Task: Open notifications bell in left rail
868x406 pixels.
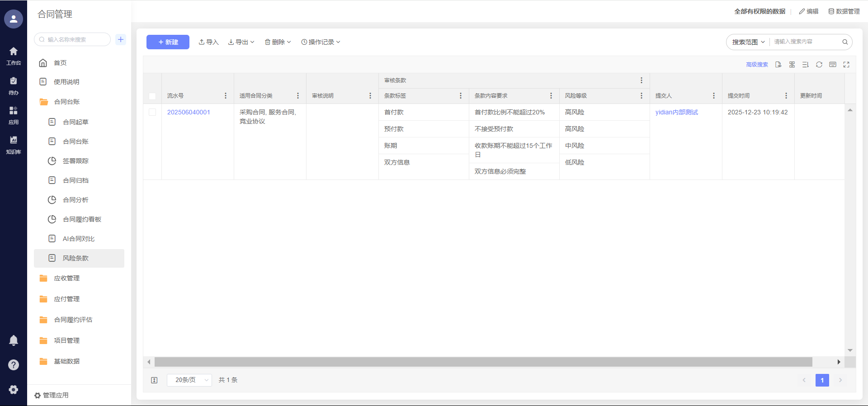Action: 14,340
